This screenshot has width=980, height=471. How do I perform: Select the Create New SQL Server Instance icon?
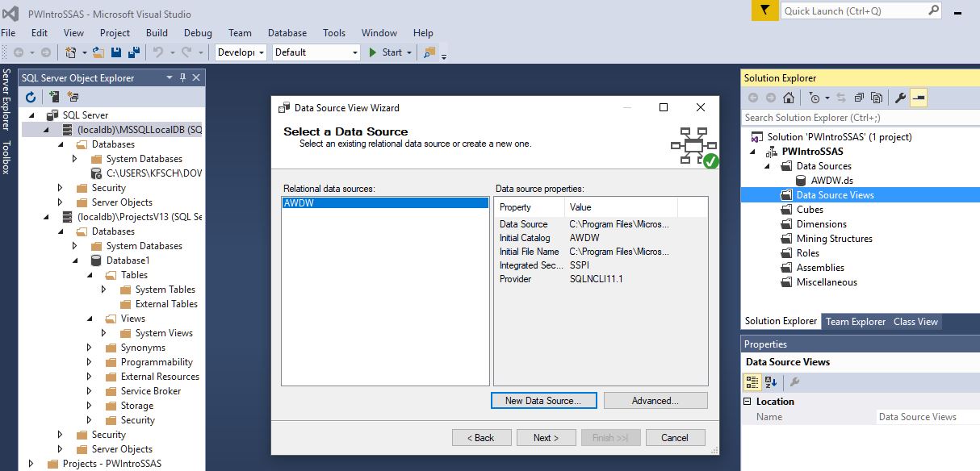[x=72, y=96]
